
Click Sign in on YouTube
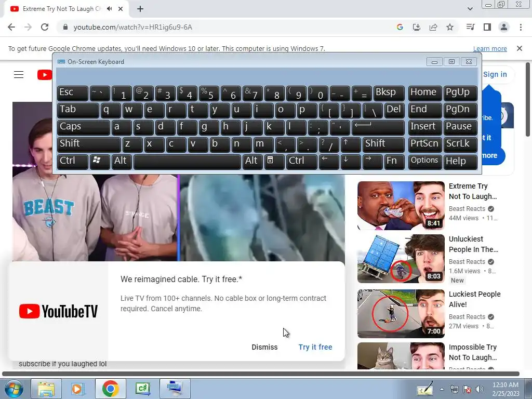pyautogui.click(x=495, y=74)
